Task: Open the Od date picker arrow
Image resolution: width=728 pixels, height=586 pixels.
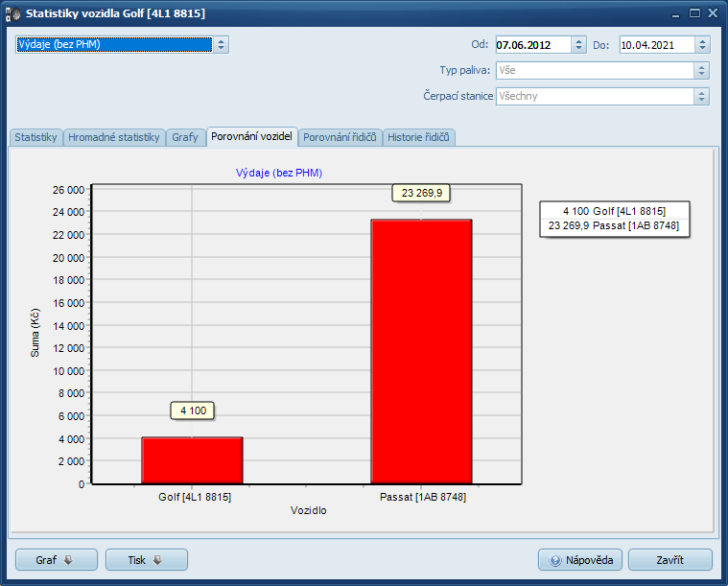Action: click(578, 45)
